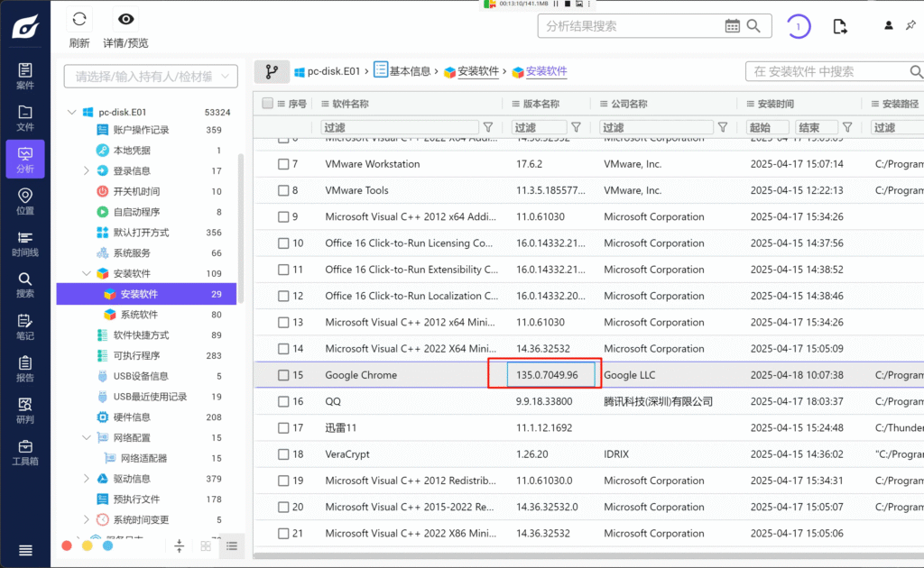The image size is (924, 568).
Task: Open the 工具箱 sidebar icon
Action: click(25, 453)
